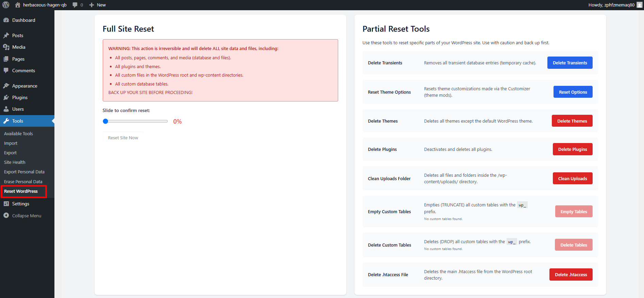The image size is (644, 298).
Task: Click the Plugins menu label
Action: pyautogui.click(x=20, y=97)
